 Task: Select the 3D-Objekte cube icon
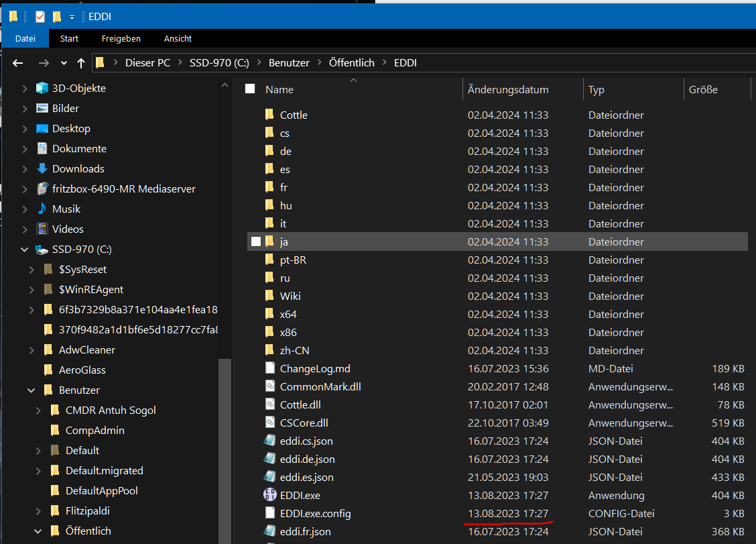pyautogui.click(x=42, y=88)
